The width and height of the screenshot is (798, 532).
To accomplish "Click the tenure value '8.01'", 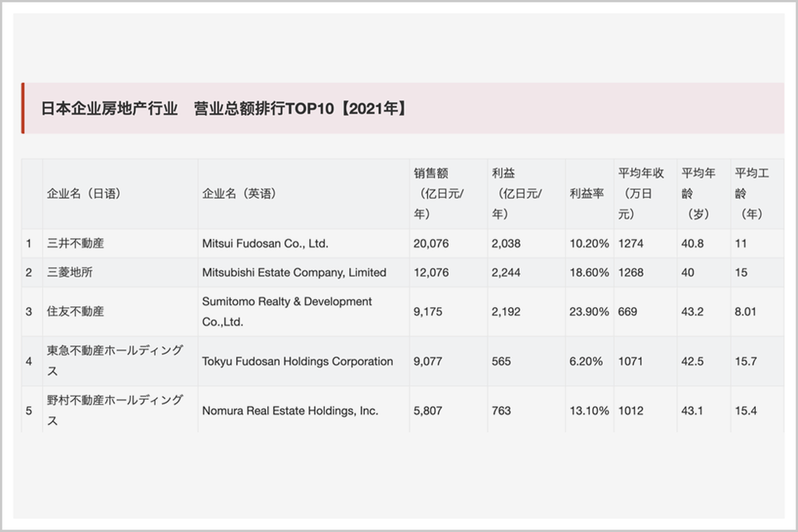I will point(745,312).
